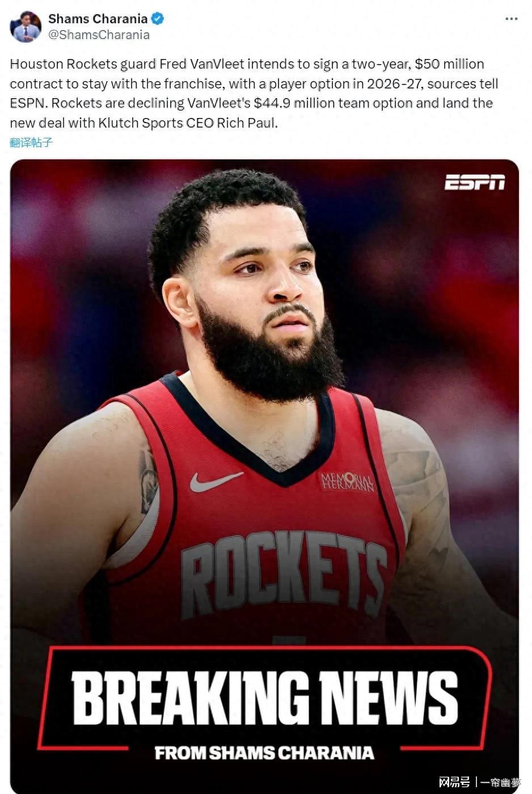Click the 翻译帖子 translate post link
The image size is (532, 794).
[x=31, y=142]
